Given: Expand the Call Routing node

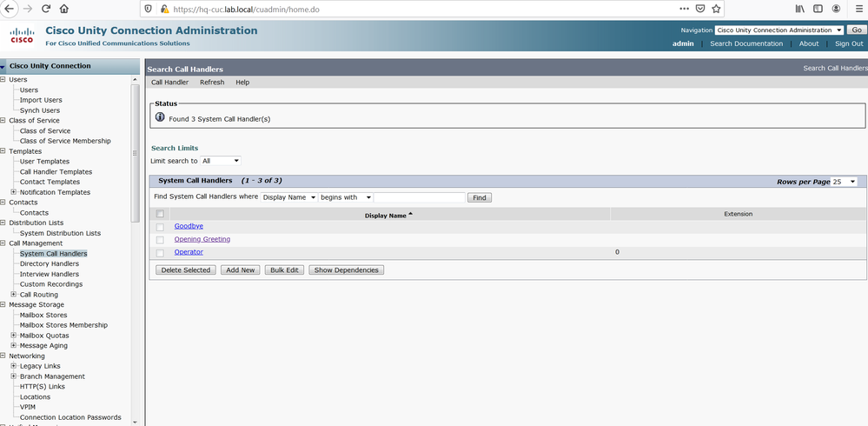Looking at the screenshot, I should pos(14,294).
